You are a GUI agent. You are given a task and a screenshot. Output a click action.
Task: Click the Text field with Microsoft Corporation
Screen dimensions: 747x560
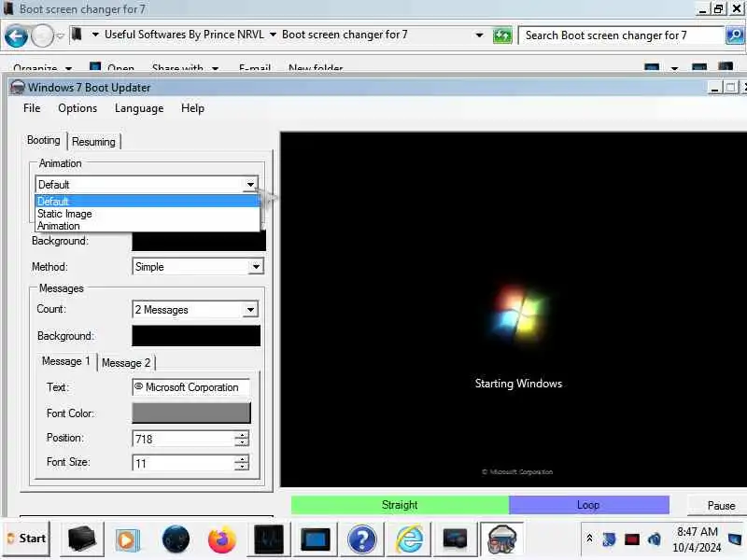coord(191,387)
